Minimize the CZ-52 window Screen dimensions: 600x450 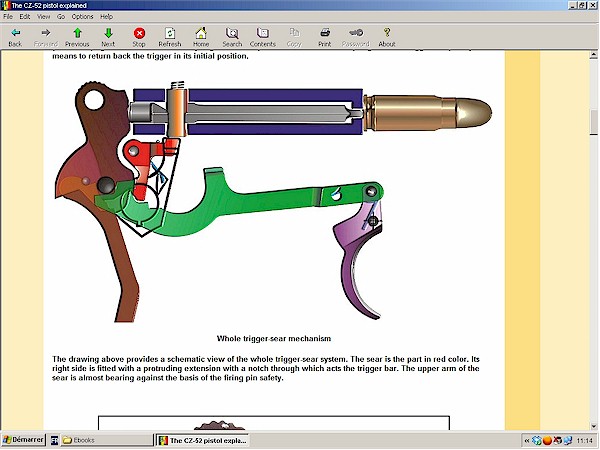[x=573, y=5]
